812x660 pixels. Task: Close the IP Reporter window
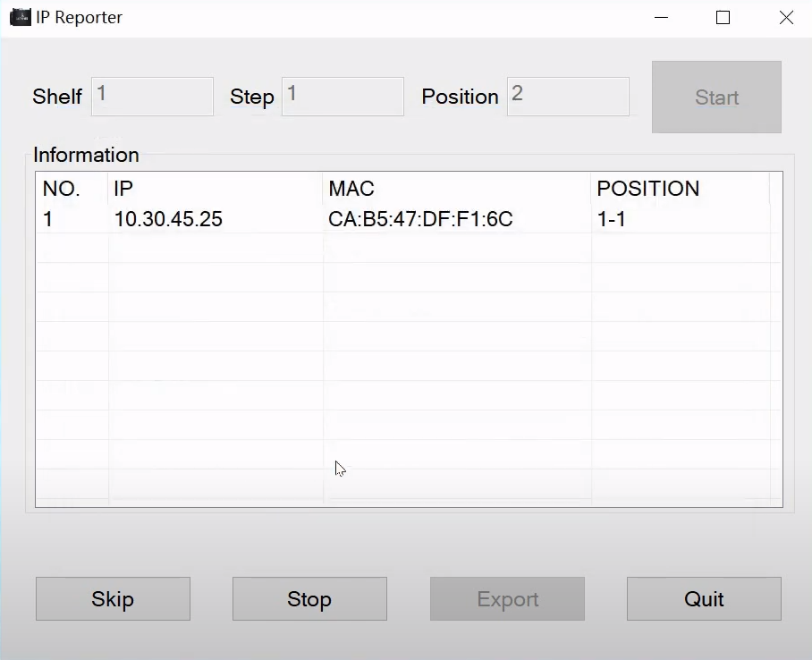[786, 18]
